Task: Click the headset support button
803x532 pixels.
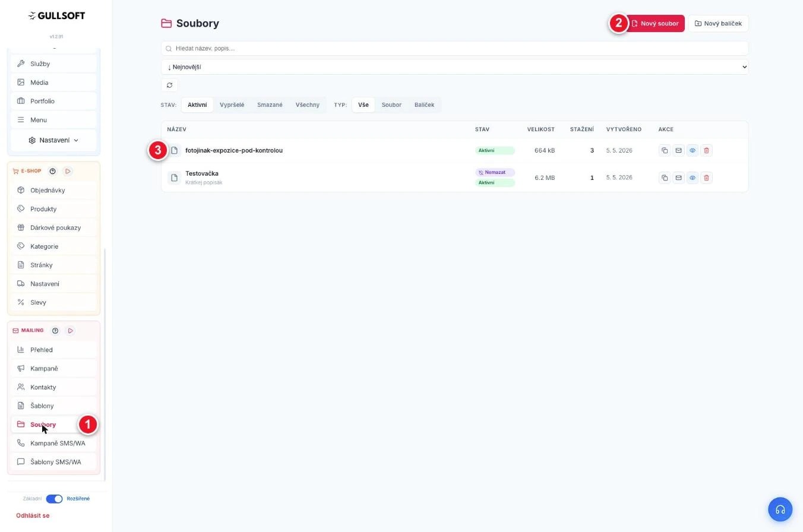Action: (780, 509)
